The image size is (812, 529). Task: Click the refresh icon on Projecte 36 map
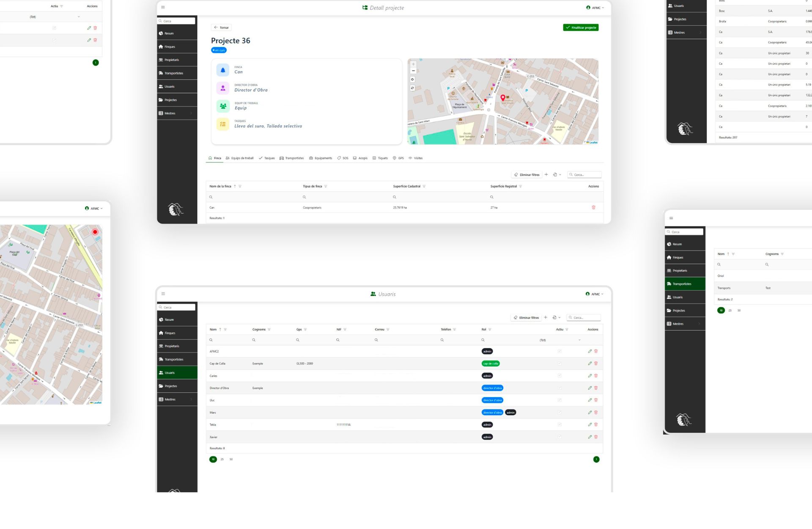click(412, 88)
